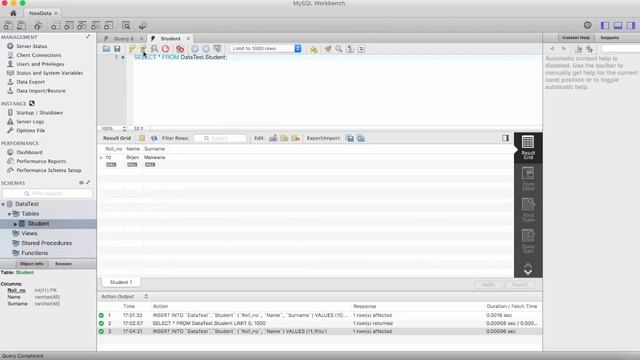Open object inspector icon in main toolbar
The height and width of the screenshot is (360, 640).
tap(38, 26)
